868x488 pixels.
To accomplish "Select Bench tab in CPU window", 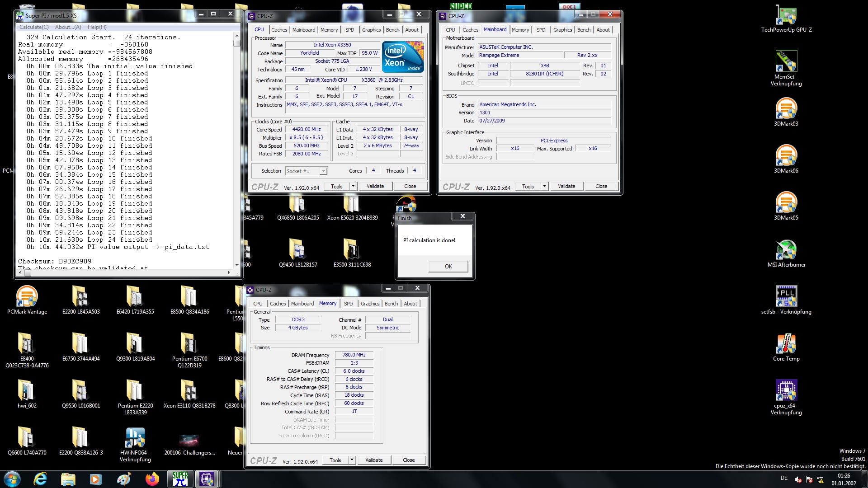I will (392, 30).
